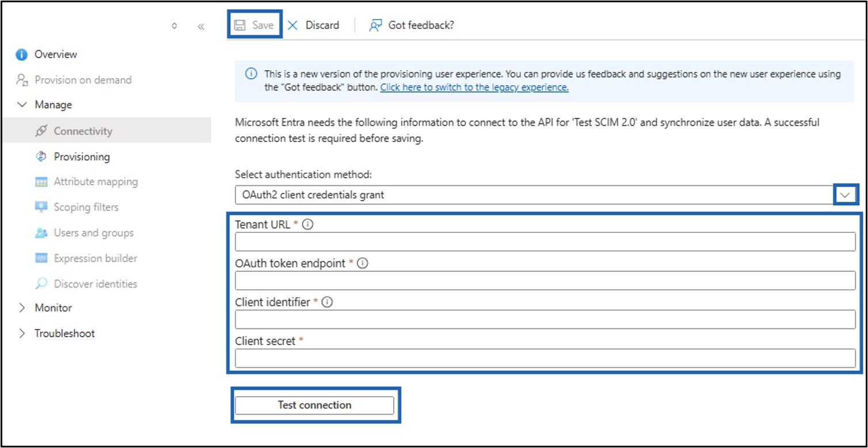
Task: Click the Scoping filters icon
Action: tap(41, 207)
